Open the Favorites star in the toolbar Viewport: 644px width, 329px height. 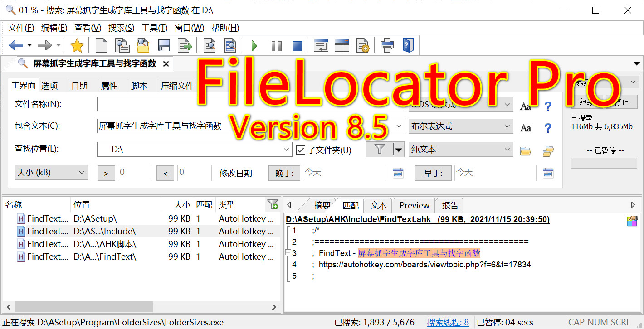click(77, 45)
